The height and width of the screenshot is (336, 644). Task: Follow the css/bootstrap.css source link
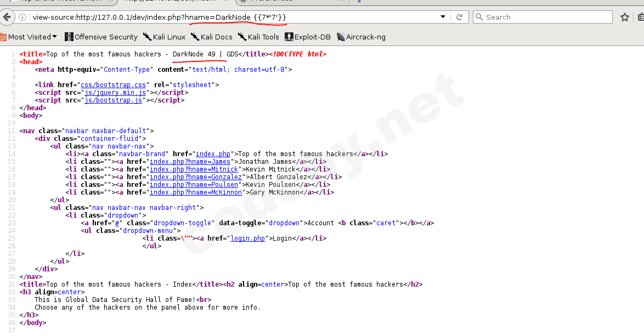pos(114,85)
